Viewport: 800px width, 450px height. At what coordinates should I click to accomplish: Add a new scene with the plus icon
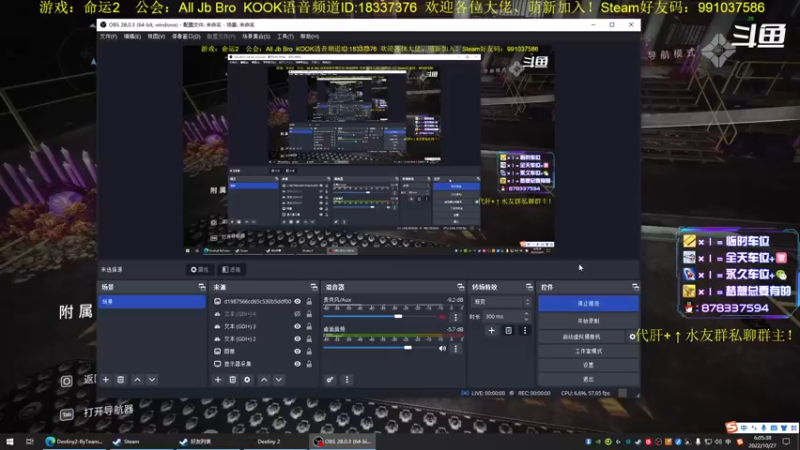coord(106,380)
